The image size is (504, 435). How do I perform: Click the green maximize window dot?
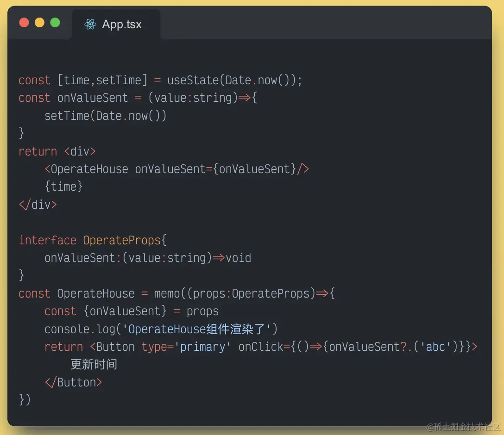pyautogui.click(x=55, y=23)
